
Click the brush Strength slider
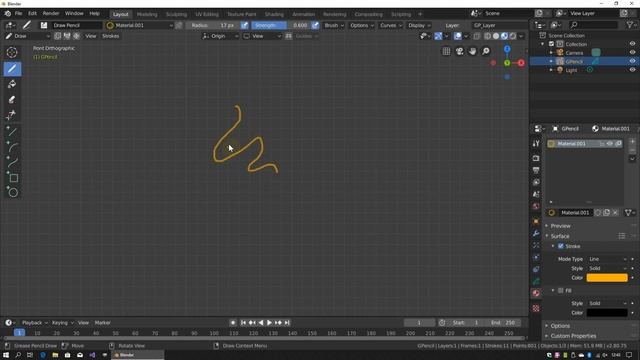pos(281,25)
